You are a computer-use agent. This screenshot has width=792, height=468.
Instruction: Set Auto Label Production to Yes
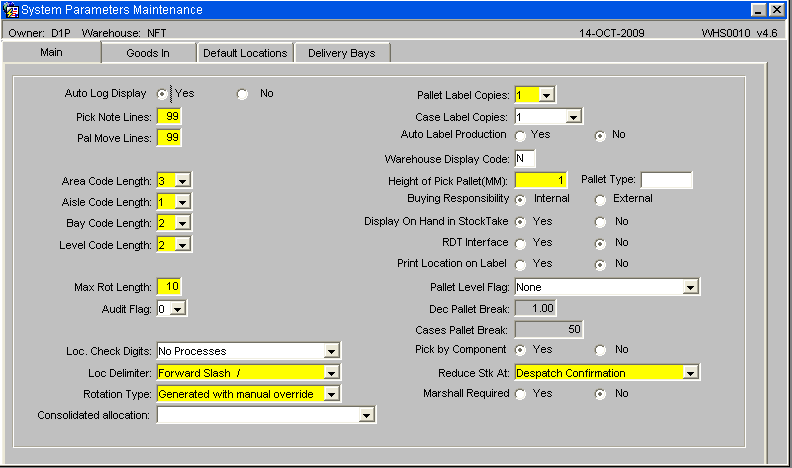pos(520,135)
